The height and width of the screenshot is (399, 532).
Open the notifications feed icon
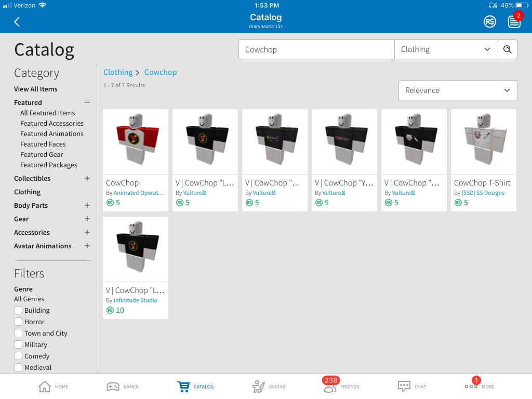click(514, 22)
